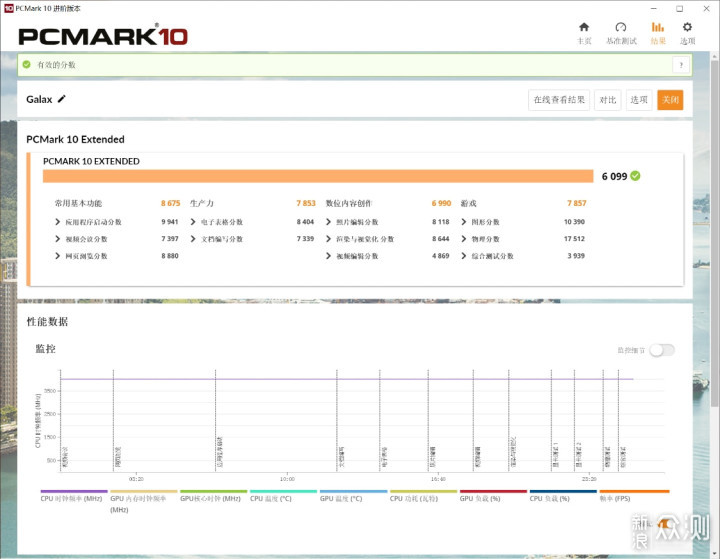Click the graphics score value 10 390
The image size is (720, 559).
tap(574, 222)
